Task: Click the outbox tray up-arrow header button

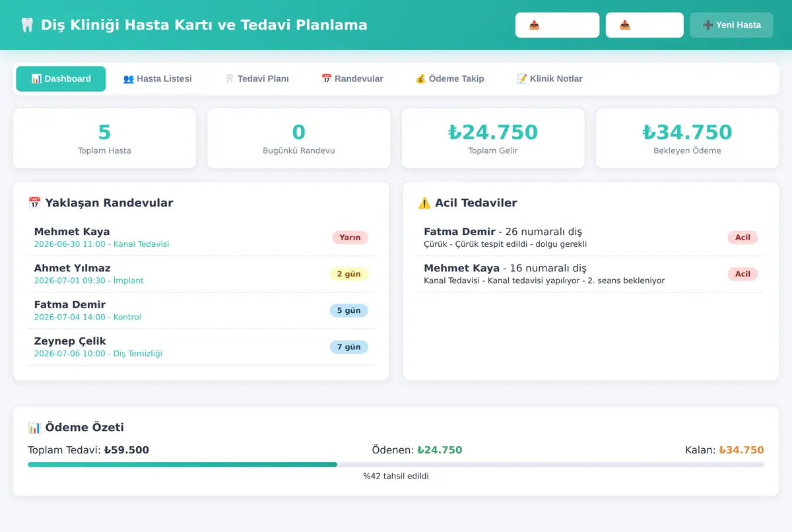Action: click(x=557, y=25)
